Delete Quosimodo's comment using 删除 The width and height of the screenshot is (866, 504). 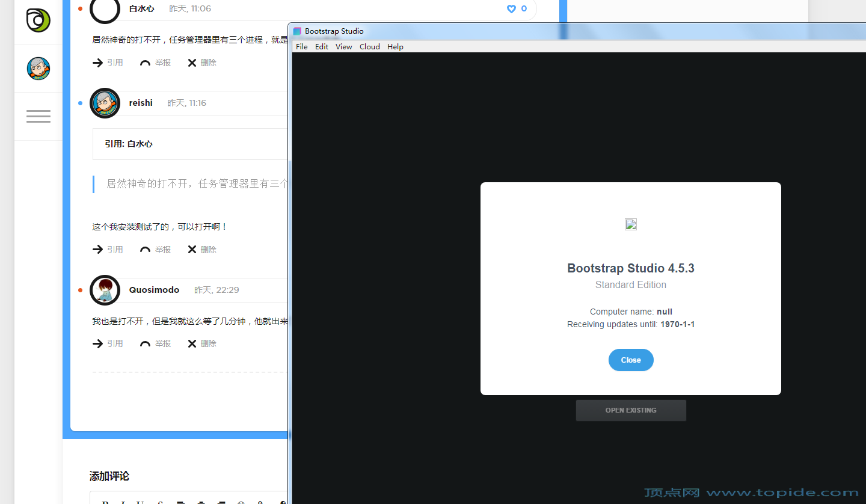[201, 343]
